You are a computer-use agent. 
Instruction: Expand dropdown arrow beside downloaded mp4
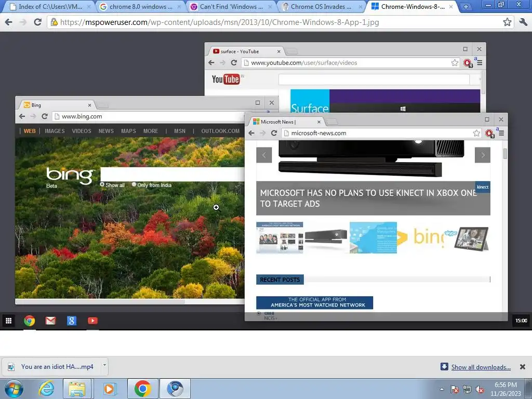point(104,365)
